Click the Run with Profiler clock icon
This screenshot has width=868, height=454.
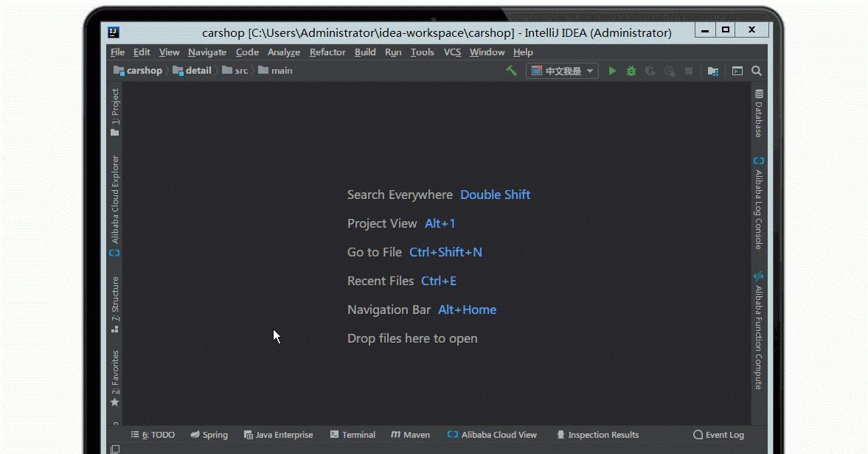(x=670, y=71)
